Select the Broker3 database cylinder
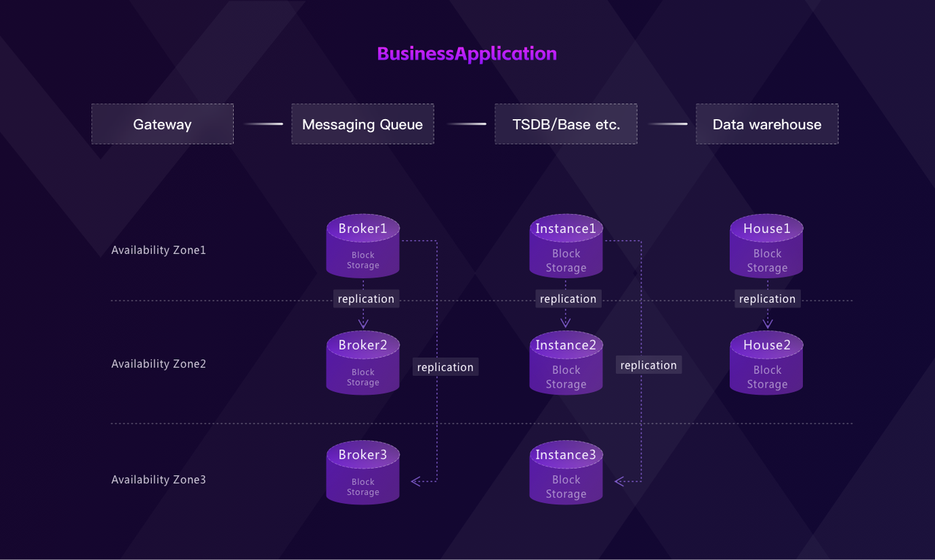The height and width of the screenshot is (560, 935). point(363,472)
